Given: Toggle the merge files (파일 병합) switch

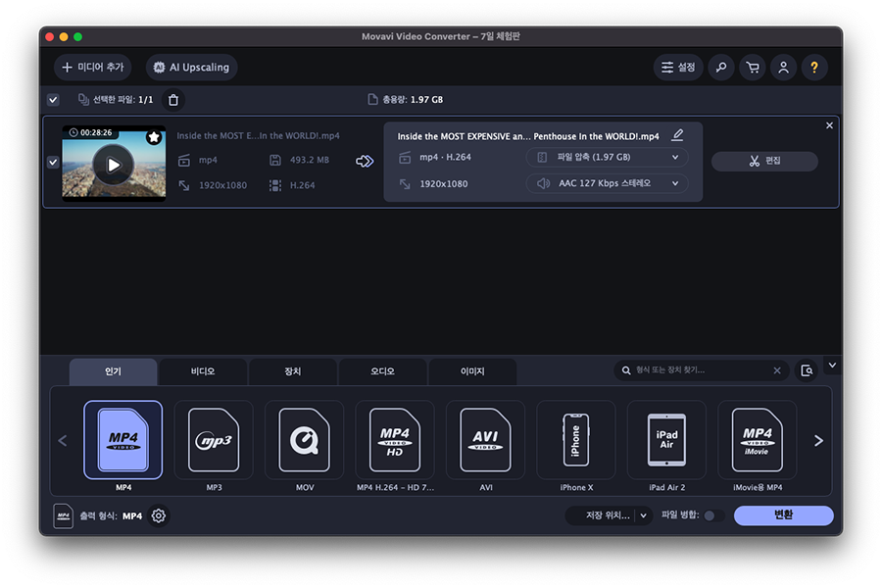Looking at the screenshot, I should click(x=713, y=515).
